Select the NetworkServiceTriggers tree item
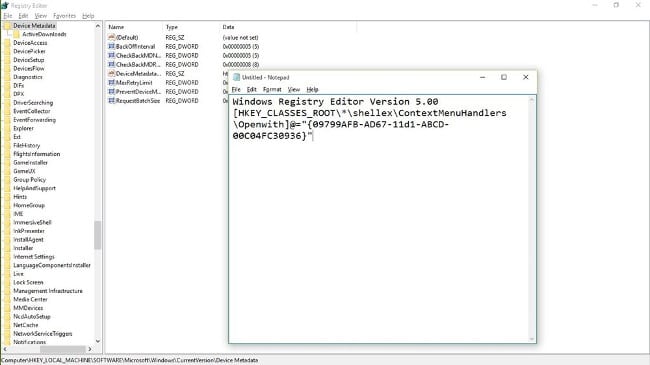 pyautogui.click(x=42, y=333)
